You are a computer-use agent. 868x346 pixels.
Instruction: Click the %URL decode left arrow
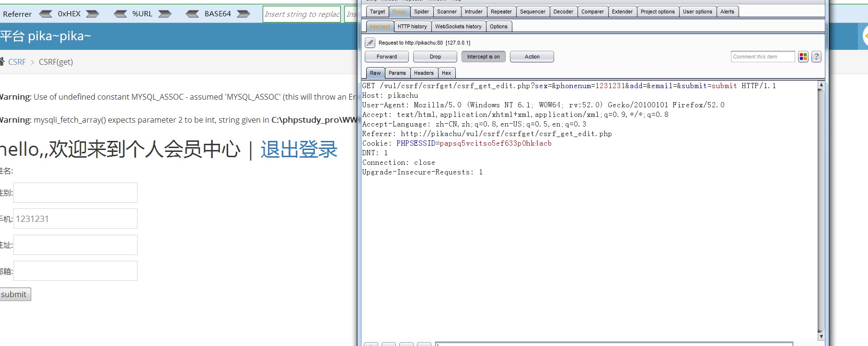120,14
